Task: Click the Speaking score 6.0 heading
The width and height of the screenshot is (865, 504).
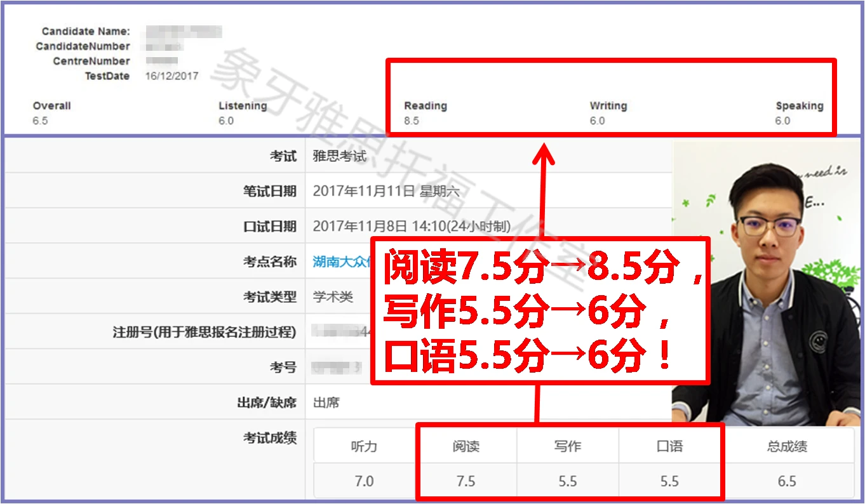Action: [800, 106]
